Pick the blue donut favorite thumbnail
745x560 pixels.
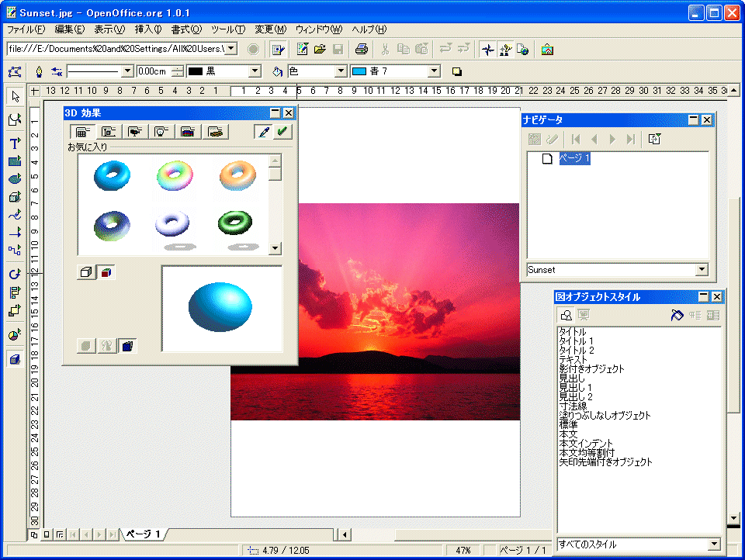(112, 176)
